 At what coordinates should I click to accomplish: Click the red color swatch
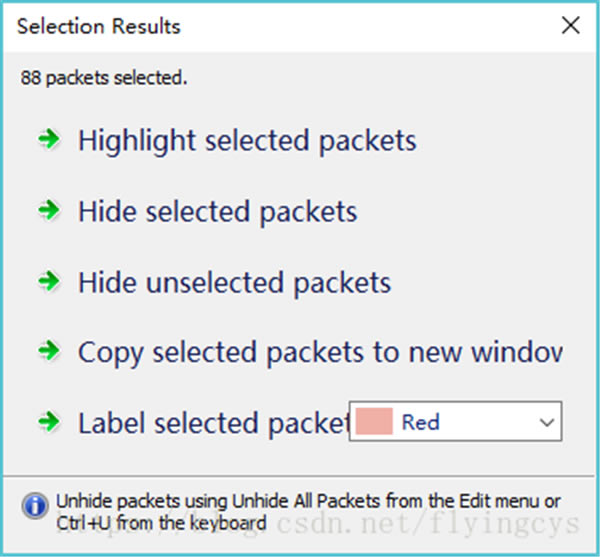click(x=374, y=423)
